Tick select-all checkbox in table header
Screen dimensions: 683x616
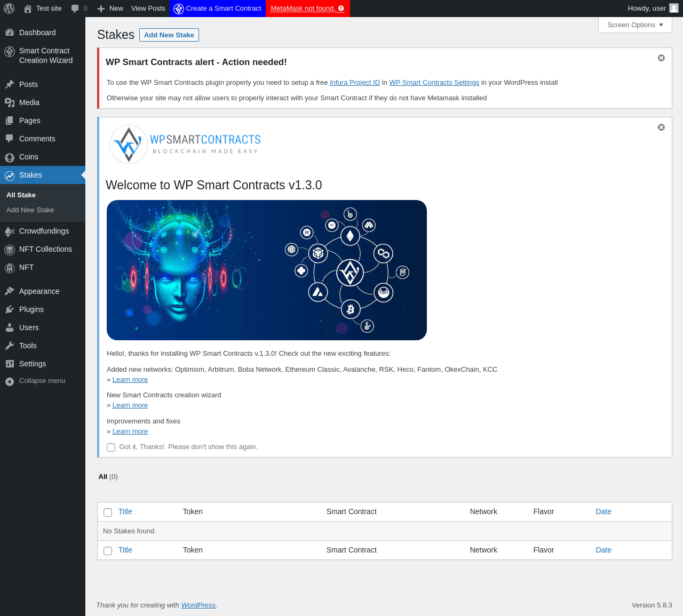pyautogui.click(x=108, y=513)
